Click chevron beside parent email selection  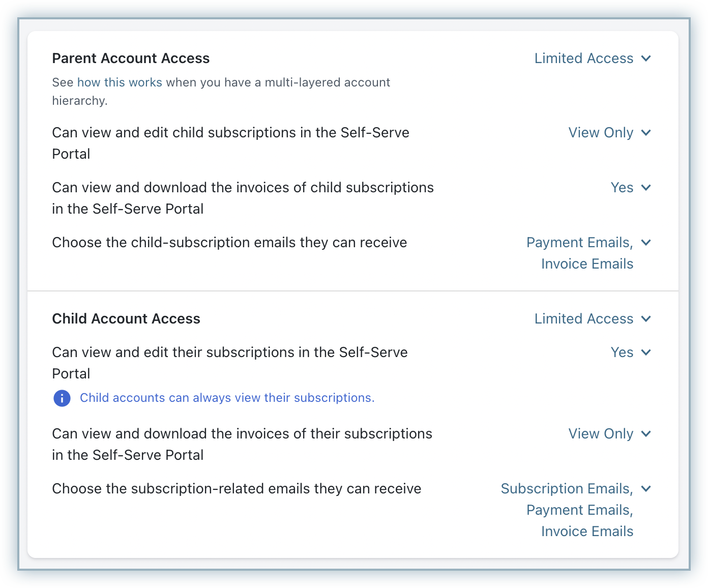click(646, 243)
